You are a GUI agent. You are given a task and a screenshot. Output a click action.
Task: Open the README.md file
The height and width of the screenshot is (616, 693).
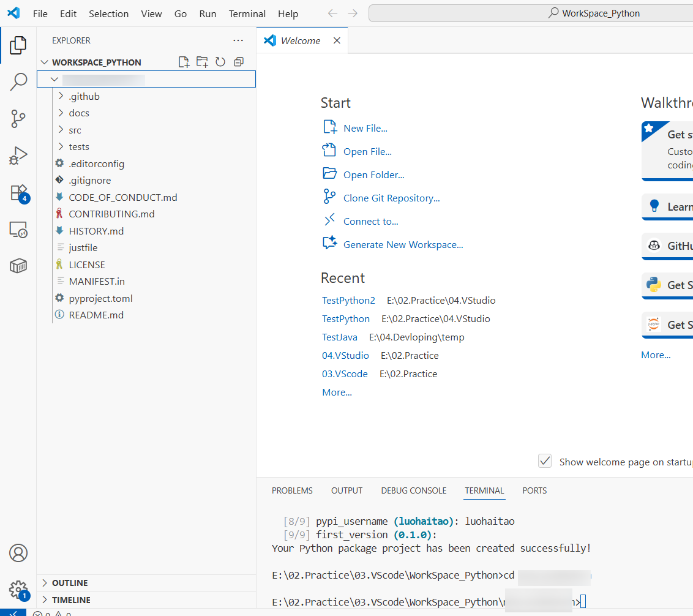[96, 315]
